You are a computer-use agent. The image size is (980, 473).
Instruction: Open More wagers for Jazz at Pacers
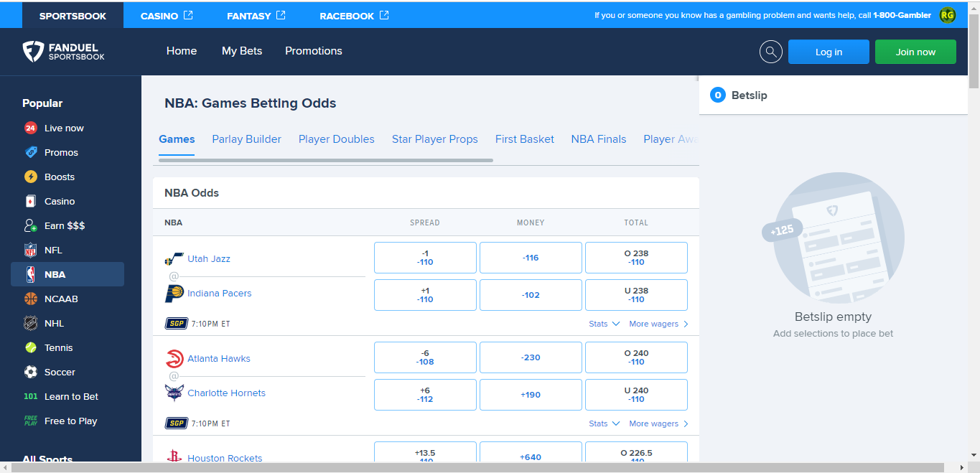(658, 324)
